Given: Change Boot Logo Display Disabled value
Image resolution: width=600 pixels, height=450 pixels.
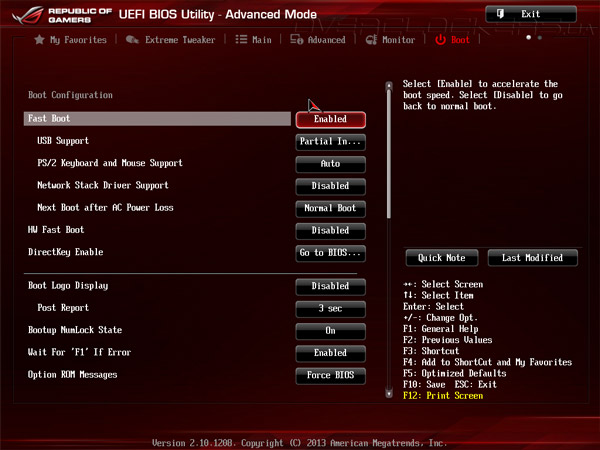Looking at the screenshot, I should [x=330, y=286].
